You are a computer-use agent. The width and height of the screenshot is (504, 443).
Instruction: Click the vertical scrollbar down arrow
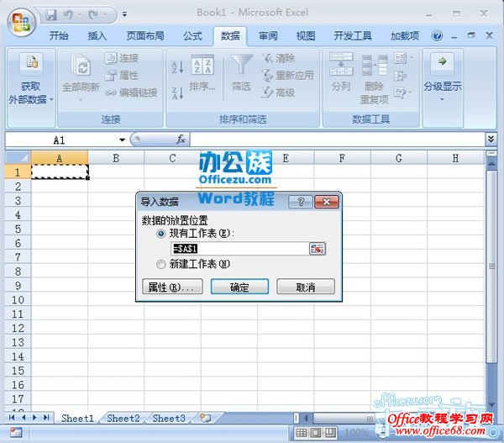click(491, 404)
